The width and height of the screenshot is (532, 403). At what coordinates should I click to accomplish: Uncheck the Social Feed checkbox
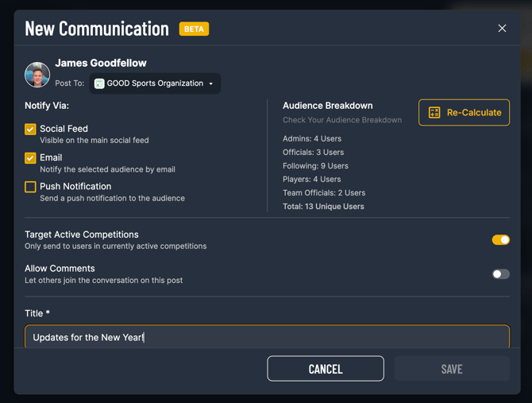[30, 129]
